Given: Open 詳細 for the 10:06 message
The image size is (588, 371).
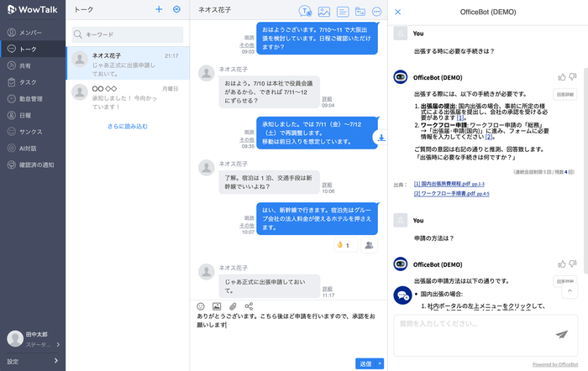Looking at the screenshot, I should click(327, 185).
